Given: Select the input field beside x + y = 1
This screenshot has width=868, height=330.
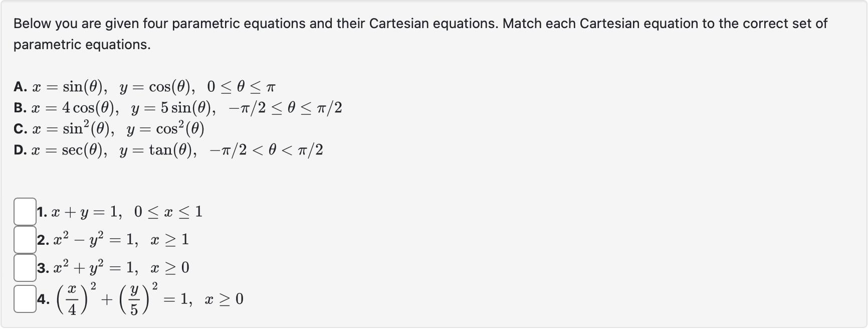Looking at the screenshot, I should click(24, 211).
